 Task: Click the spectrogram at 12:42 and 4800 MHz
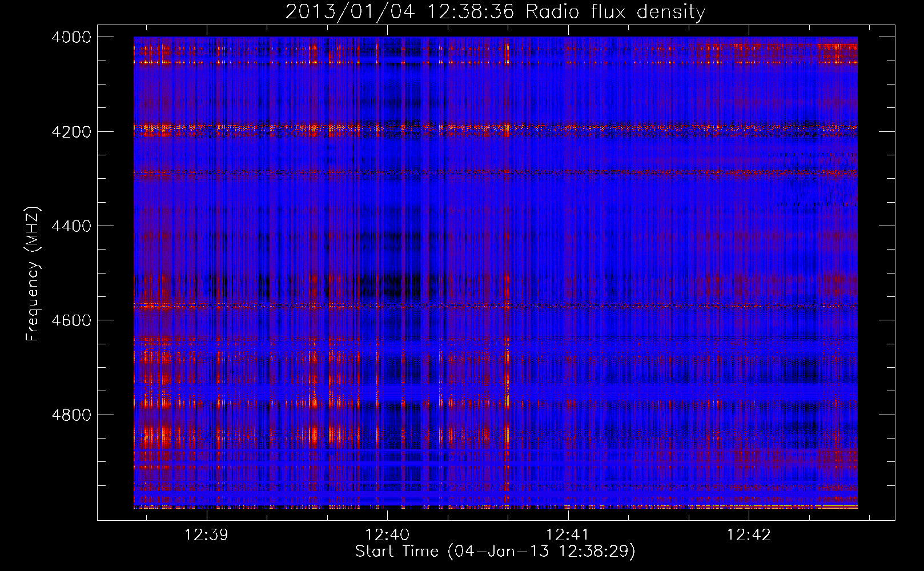[x=749, y=415]
